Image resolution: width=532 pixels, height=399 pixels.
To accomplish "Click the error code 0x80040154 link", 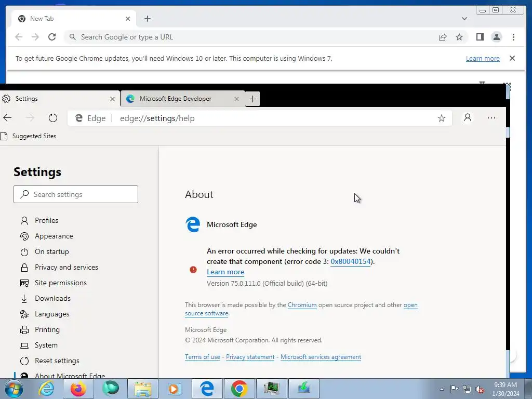I will pyautogui.click(x=351, y=262).
